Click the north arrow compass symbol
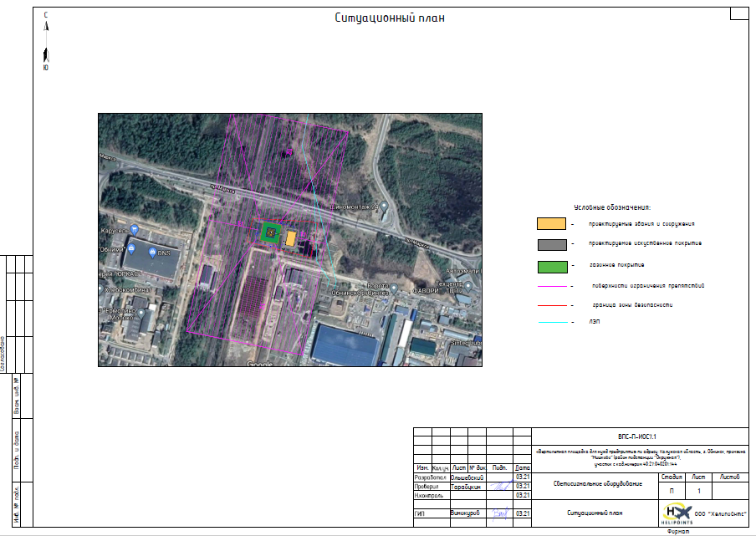Screen dimensions: 756x536 tap(46, 42)
